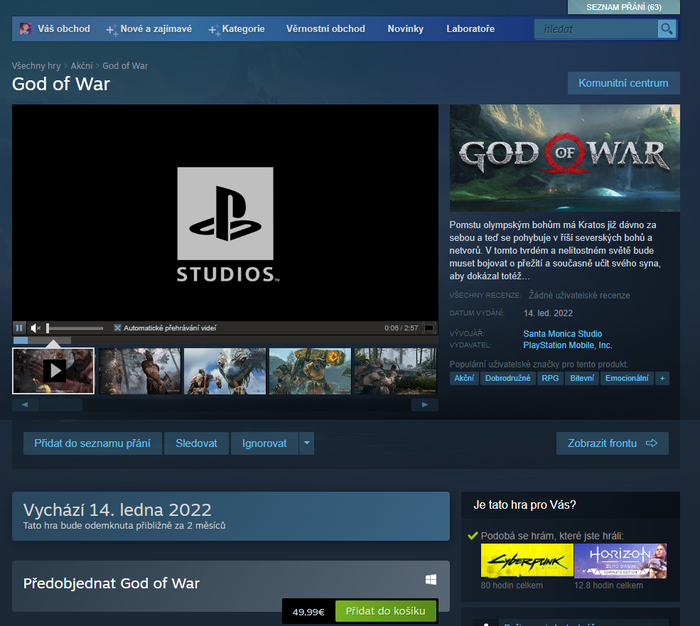Image resolution: width=700 pixels, height=626 pixels.
Task: Select the Bitevní tag
Action: click(582, 378)
